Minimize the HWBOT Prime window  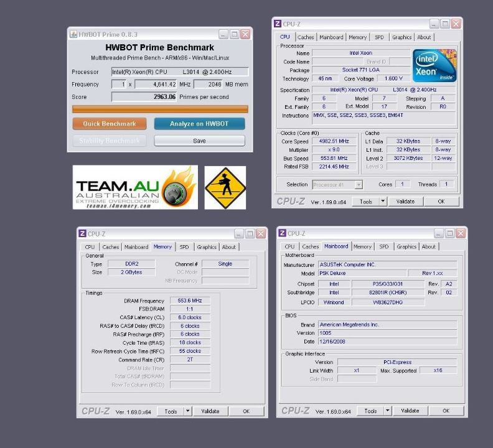[x=223, y=34]
